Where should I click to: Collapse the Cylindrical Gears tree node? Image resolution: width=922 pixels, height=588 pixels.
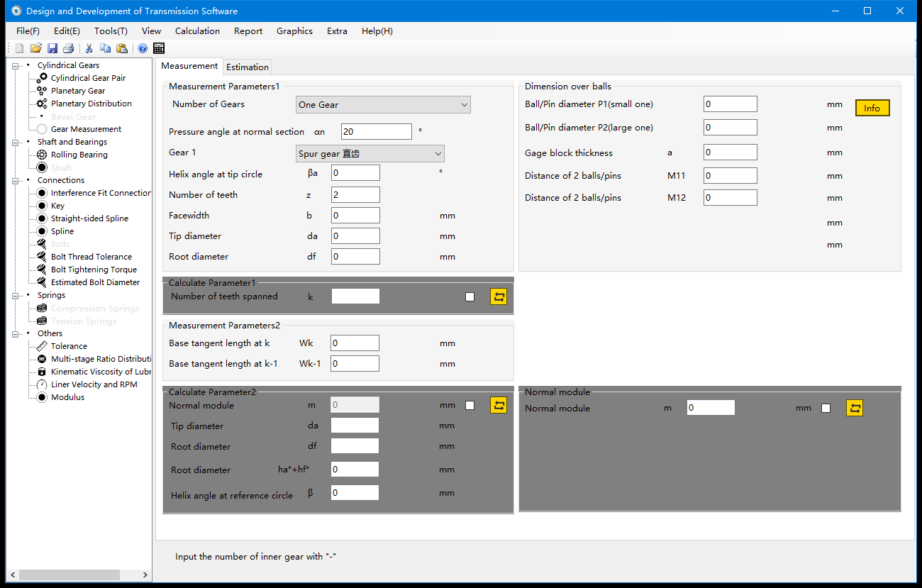(x=16, y=65)
